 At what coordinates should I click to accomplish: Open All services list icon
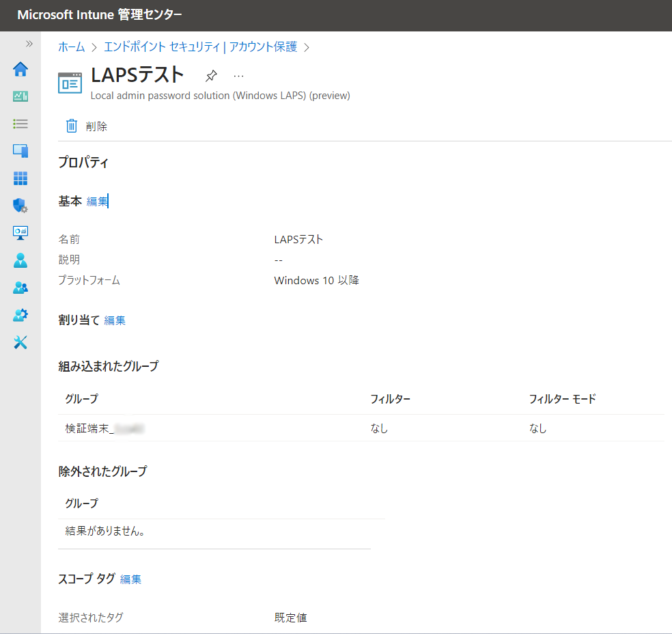[x=20, y=124]
